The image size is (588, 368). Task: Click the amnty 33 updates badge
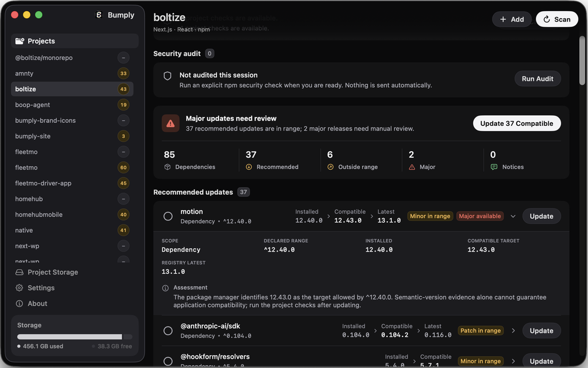[124, 74]
